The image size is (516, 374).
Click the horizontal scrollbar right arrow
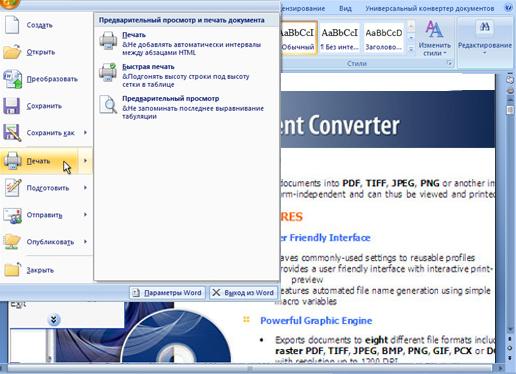500,369
